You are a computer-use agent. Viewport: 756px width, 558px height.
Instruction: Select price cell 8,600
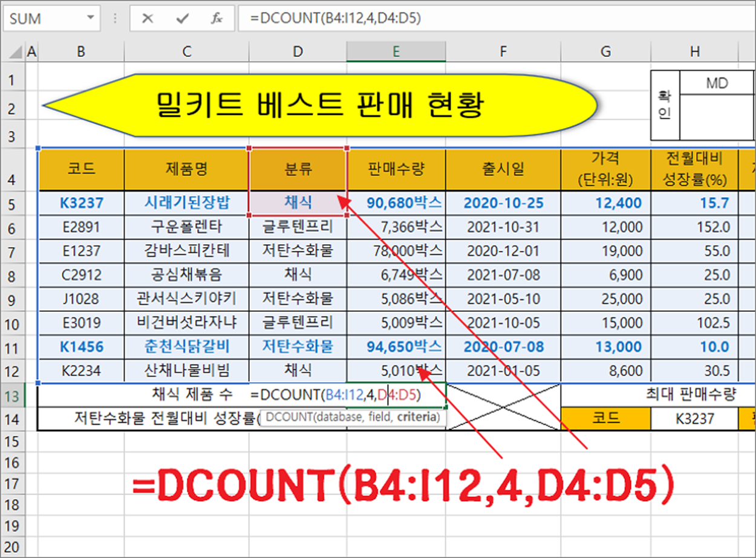tap(605, 371)
